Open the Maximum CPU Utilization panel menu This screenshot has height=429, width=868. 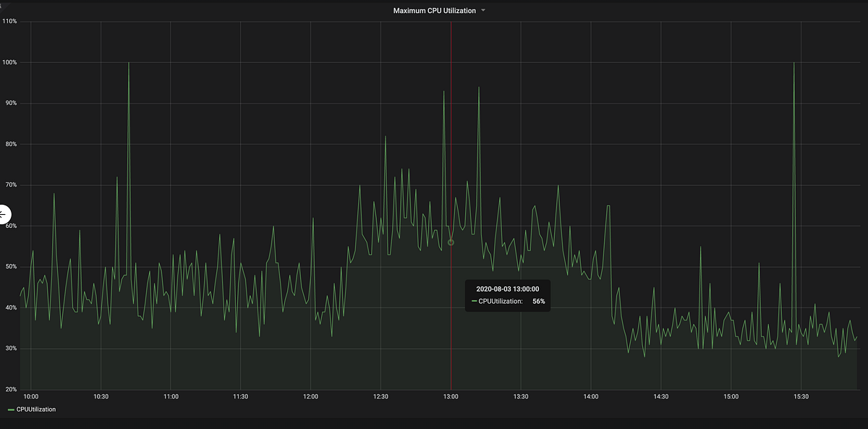483,10
